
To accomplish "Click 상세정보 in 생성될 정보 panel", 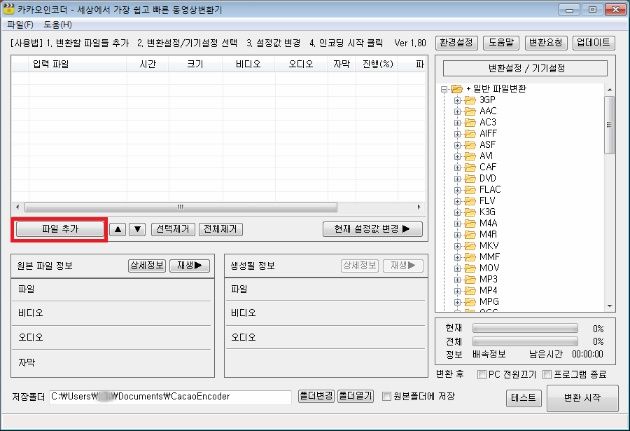I will pyautogui.click(x=360, y=266).
